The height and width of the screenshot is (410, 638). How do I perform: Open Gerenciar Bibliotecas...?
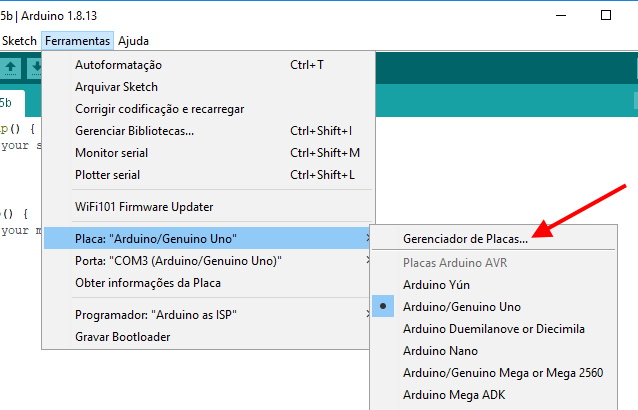point(208,131)
